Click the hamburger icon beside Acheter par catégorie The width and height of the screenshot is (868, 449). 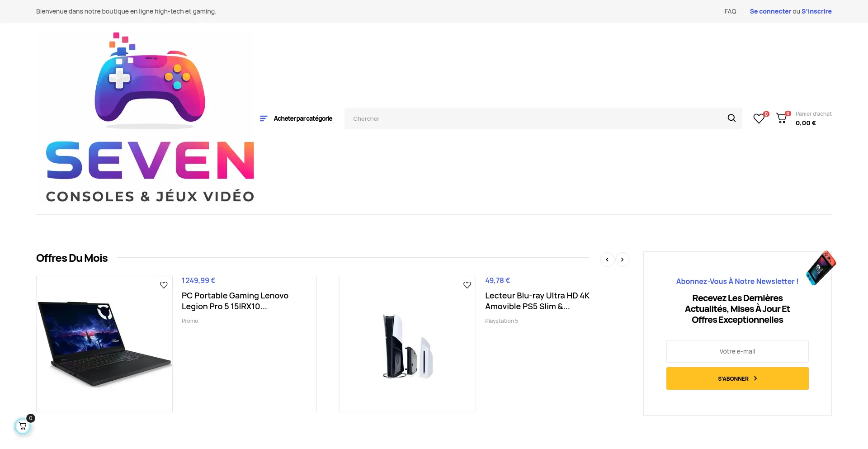[264, 118]
